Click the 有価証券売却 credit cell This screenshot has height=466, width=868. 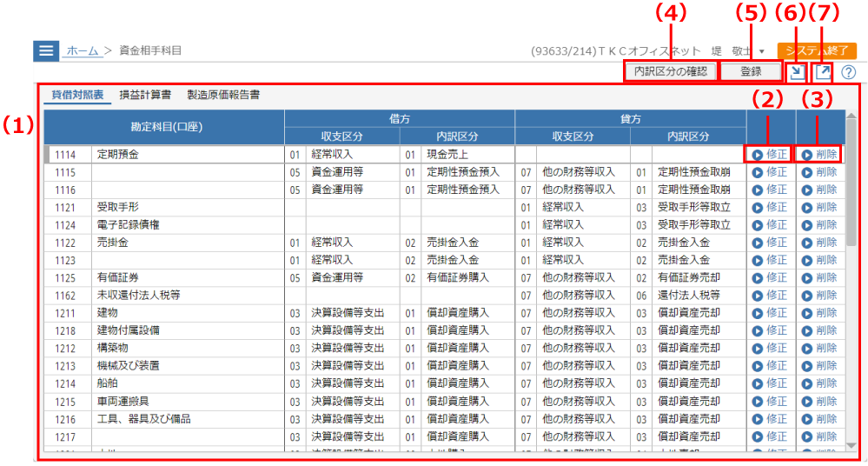699,278
